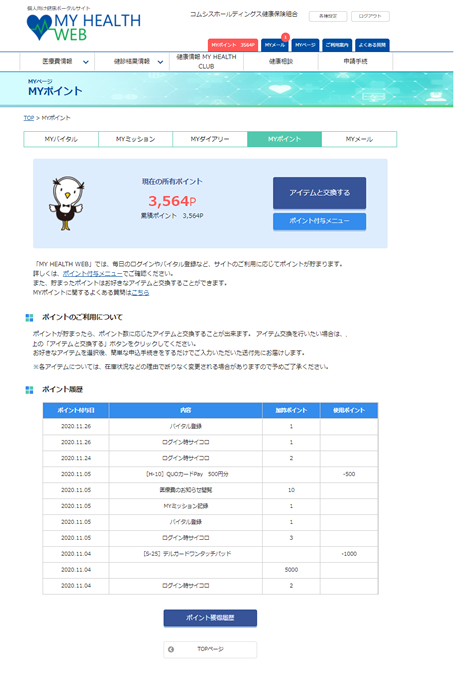The image size is (468, 678).
Task: Open the 申請手続 menu item
Action: point(355,61)
